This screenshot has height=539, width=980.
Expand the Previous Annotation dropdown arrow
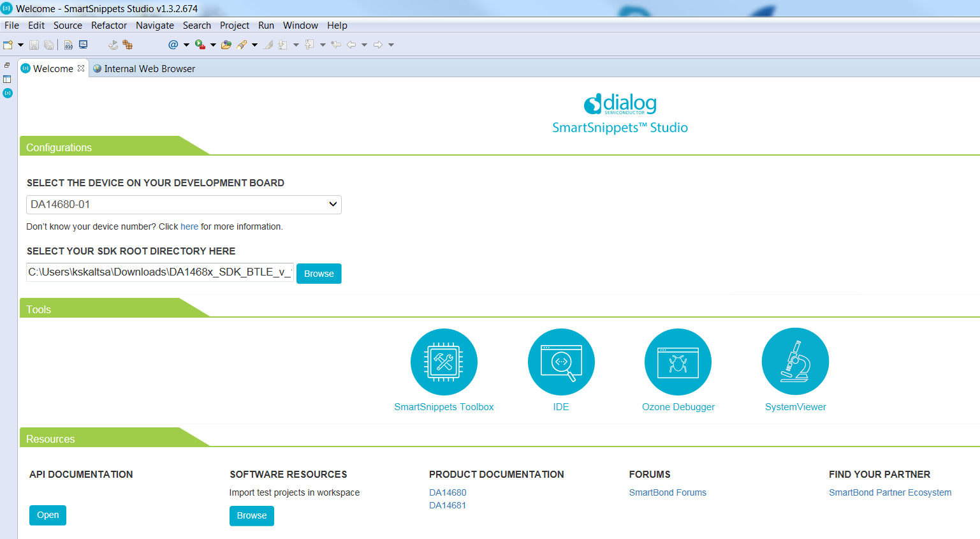[323, 45]
